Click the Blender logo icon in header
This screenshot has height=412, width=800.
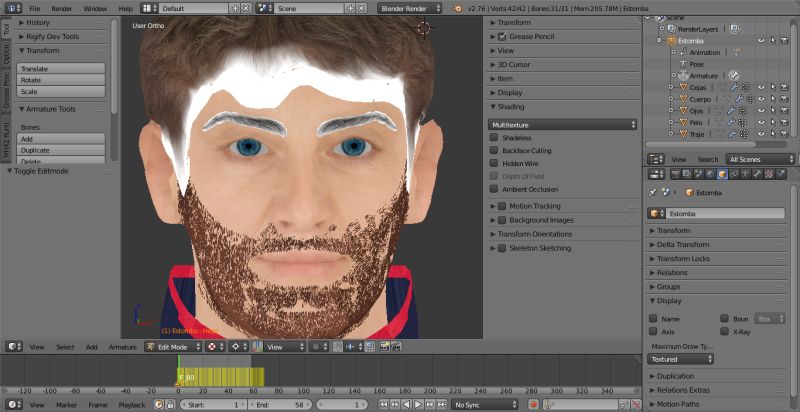(x=458, y=9)
